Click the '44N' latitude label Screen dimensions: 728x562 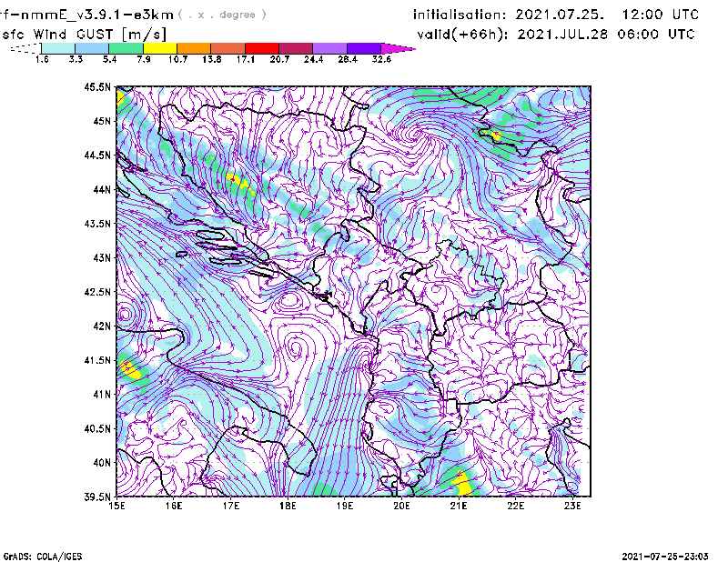tap(102, 189)
